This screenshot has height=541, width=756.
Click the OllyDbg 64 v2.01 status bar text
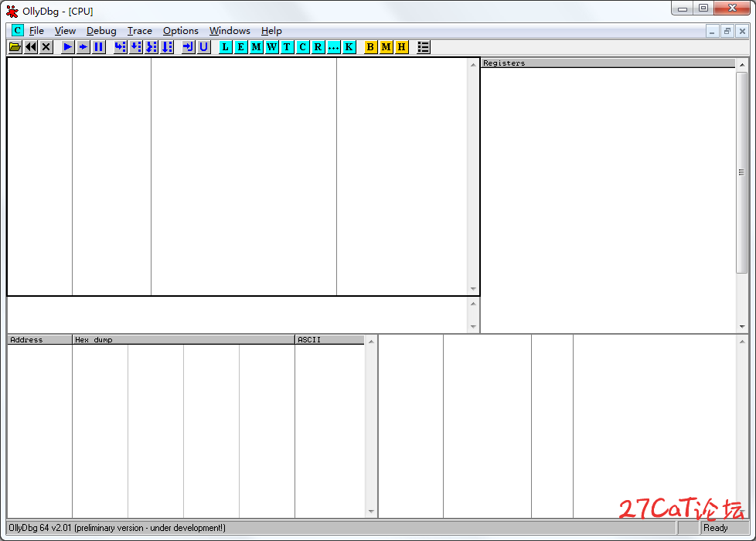click(x=117, y=528)
